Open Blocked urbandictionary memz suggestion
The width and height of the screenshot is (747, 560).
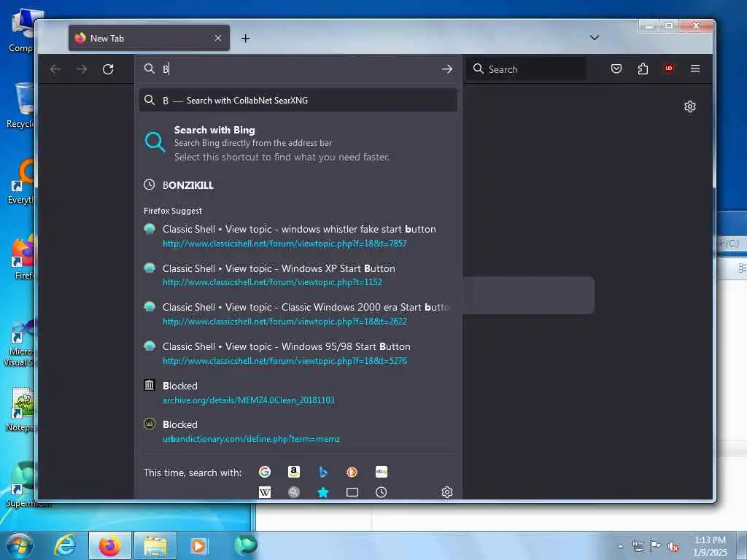[x=298, y=432]
